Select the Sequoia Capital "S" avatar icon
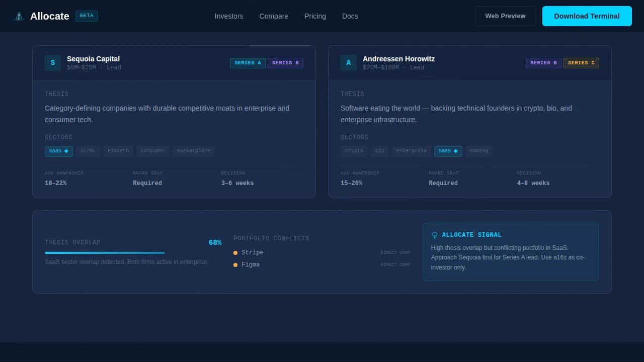 coord(53,62)
